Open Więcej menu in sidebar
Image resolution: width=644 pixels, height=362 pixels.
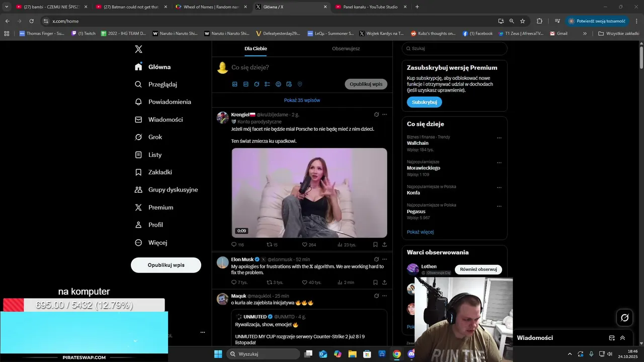(x=151, y=243)
